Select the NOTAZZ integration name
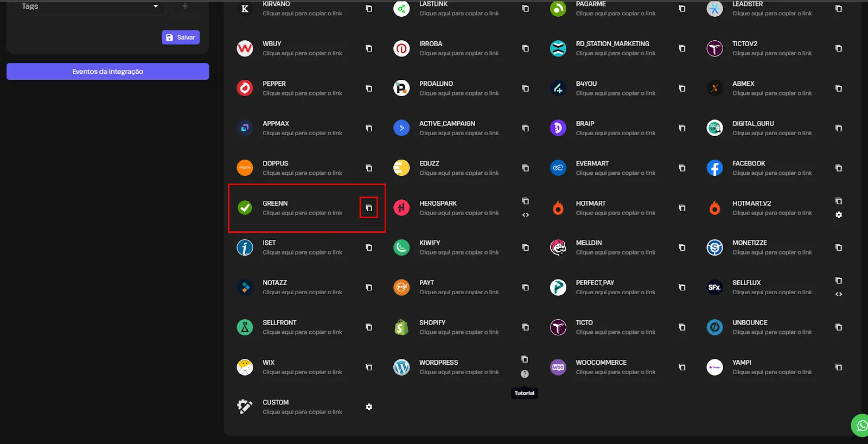Screen dimensions: 868x444 pyautogui.click(x=275, y=283)
